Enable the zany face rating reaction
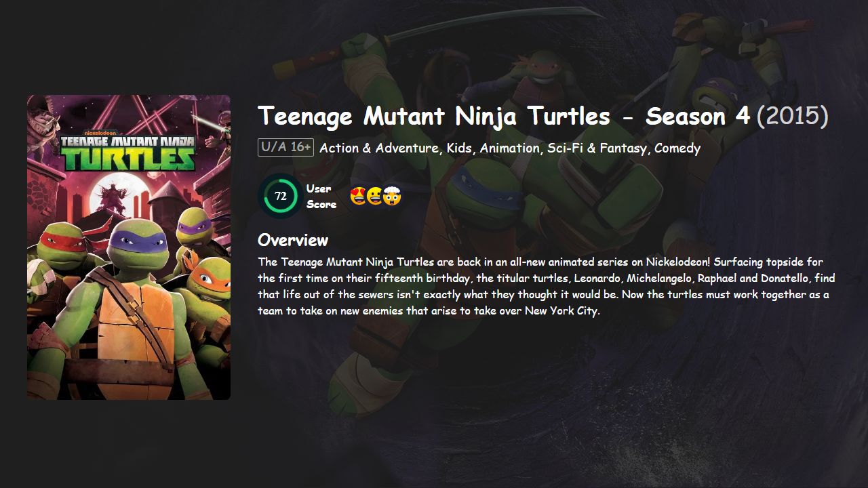Image resolution: width=868 pixels, height=488 pixels. [x=373, y=196]
